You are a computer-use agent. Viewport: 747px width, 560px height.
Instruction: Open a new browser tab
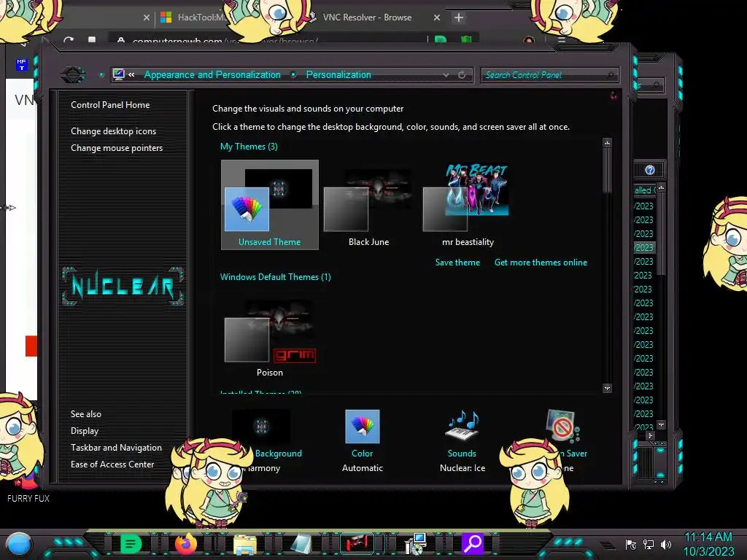(459, 17)
